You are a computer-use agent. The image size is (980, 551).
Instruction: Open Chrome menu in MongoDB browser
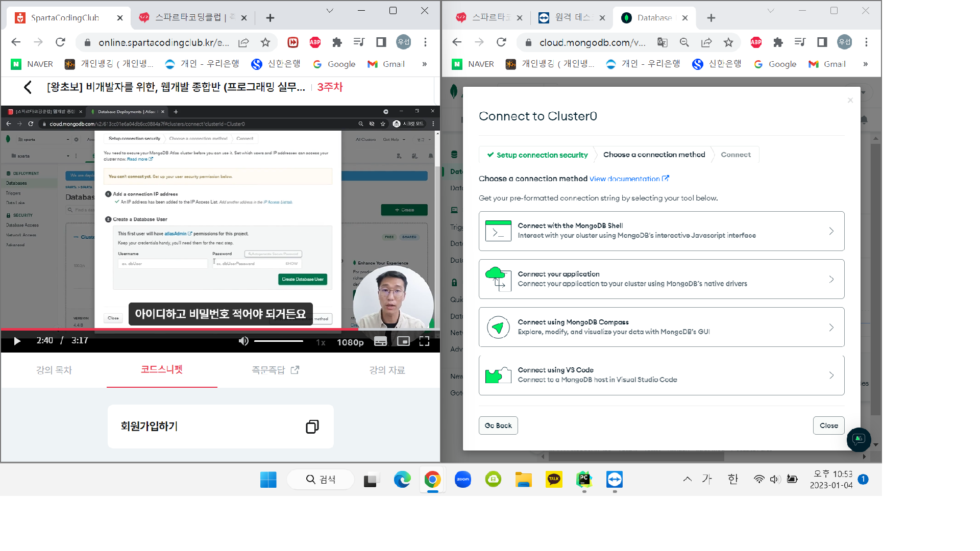pyautogui.click(x=866, y=42)
